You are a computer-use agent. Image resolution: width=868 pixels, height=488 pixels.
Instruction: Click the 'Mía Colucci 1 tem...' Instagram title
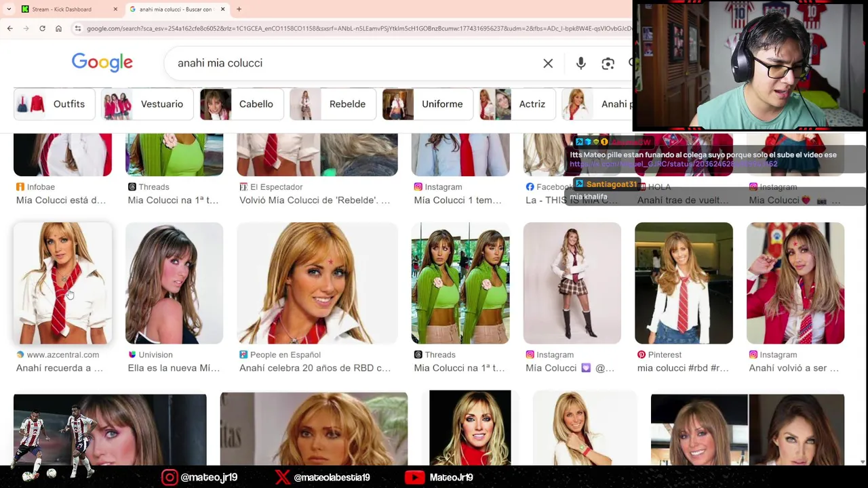coord(458,200)
